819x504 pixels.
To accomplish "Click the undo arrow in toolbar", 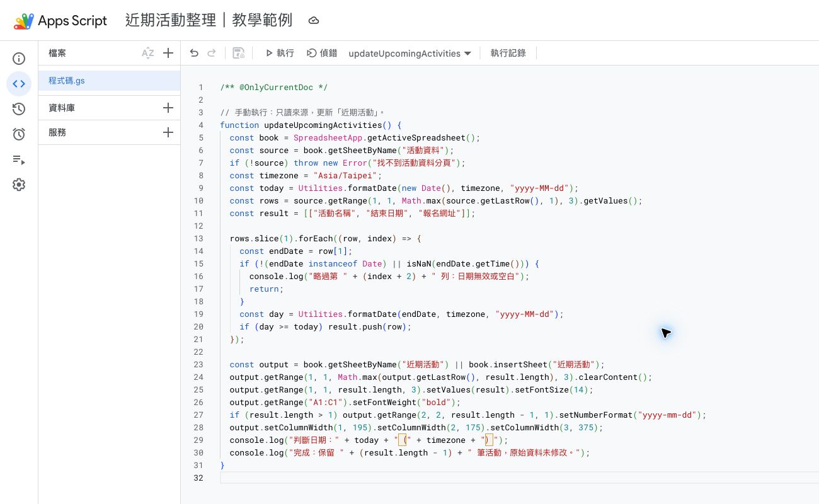I will click(x=194, y=53).
